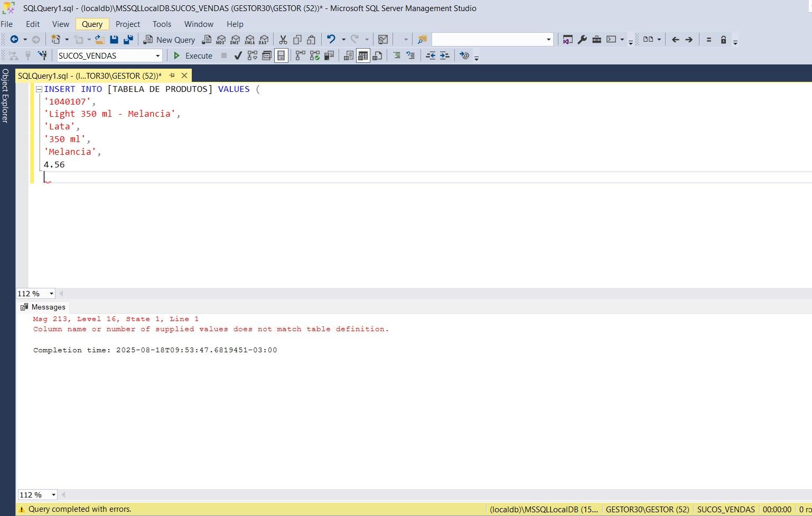This screenshot has height=516, width=812.
Task: Toggle Include Actual Execution Plan
Action: [x=301, y=55]
